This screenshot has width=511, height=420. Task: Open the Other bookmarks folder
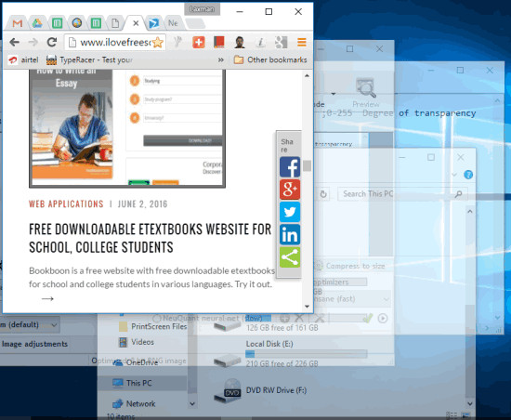(270, 60)
